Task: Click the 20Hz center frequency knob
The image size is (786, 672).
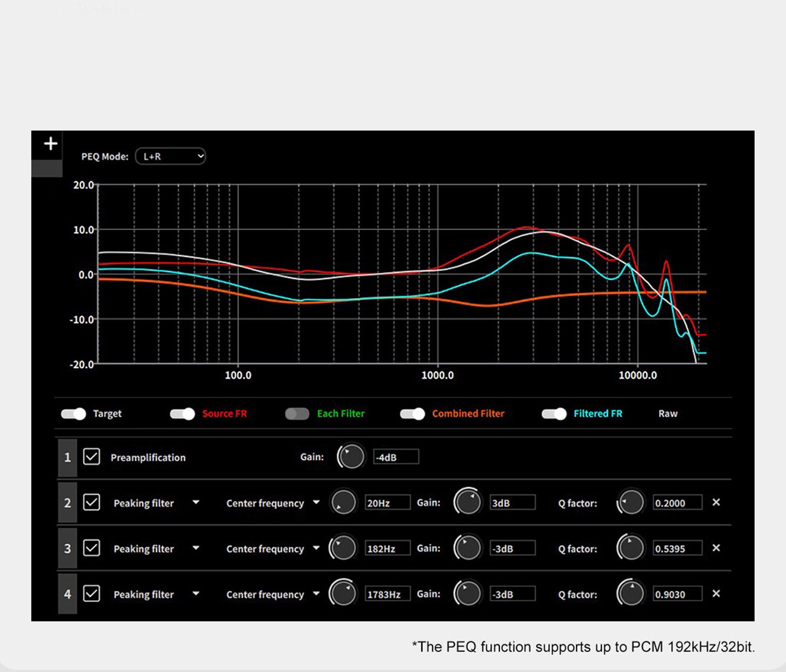Action: pos(343,503)
